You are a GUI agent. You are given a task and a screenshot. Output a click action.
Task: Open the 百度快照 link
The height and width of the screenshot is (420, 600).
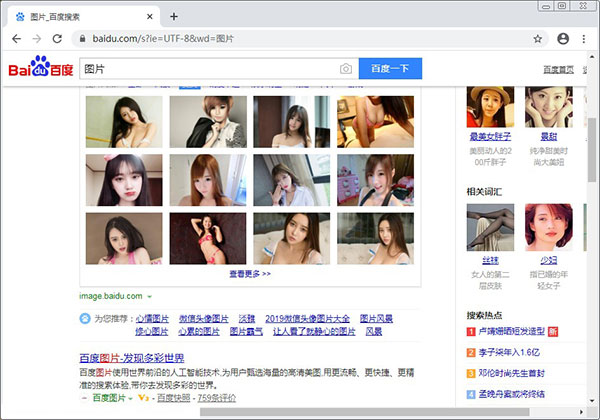[174, 398]
